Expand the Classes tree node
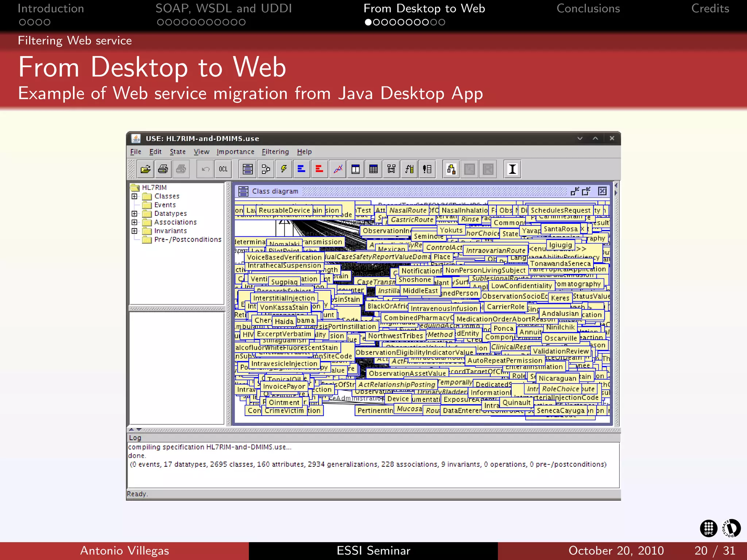Viewport: 747px width, 560px height. coord(135,196)
